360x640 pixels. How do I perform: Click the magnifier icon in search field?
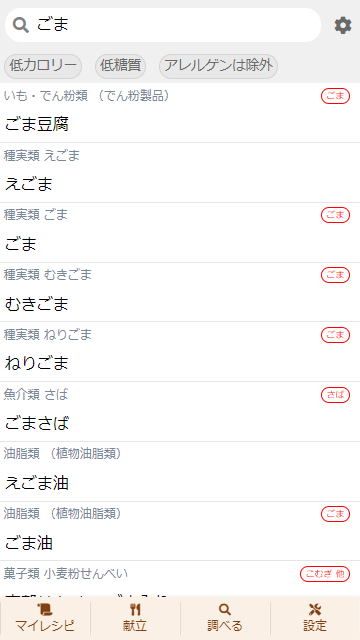tap(20, 25)
